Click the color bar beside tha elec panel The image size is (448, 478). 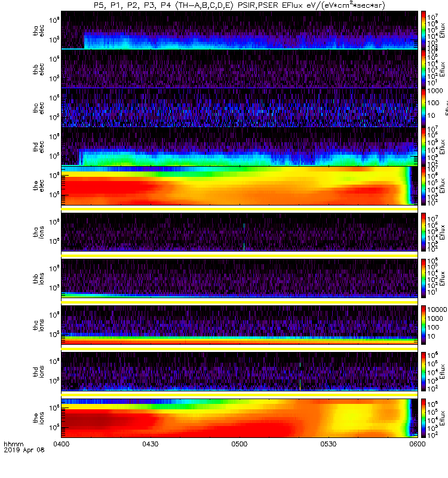(x=424, y=30)
